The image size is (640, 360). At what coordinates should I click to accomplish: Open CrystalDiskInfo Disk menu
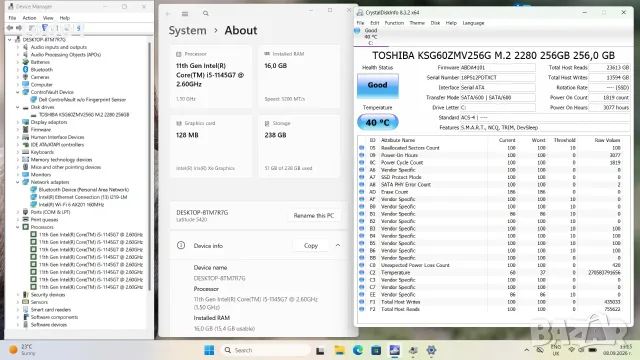pos(435,23)
